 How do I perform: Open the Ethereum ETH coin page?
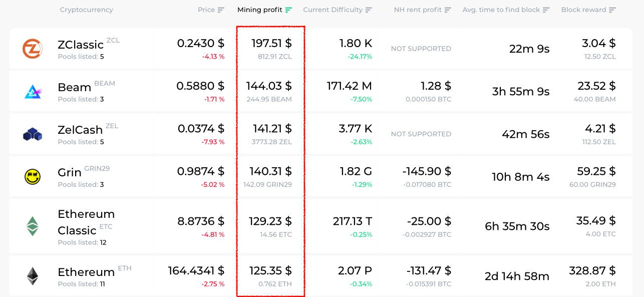[x=86, y=272]
